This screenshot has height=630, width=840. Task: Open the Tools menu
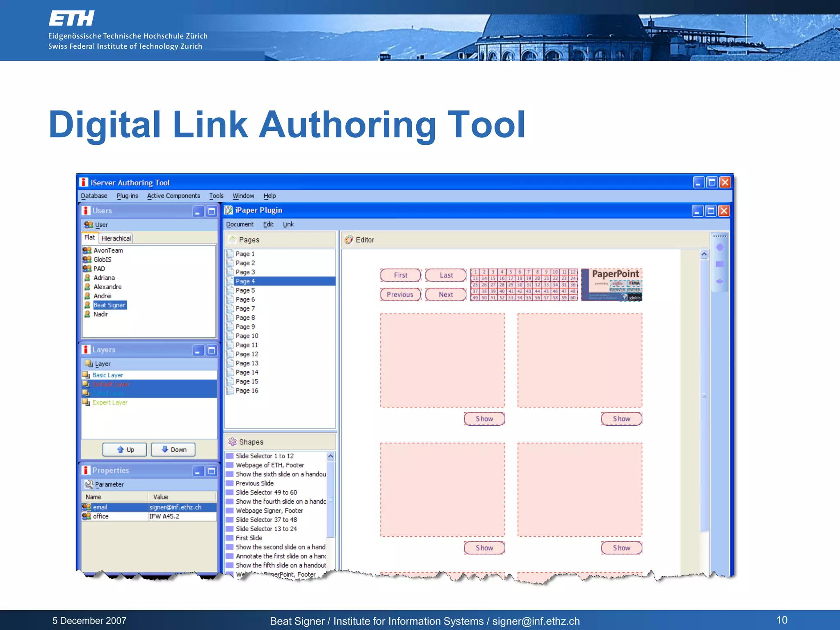coord(216,196)
